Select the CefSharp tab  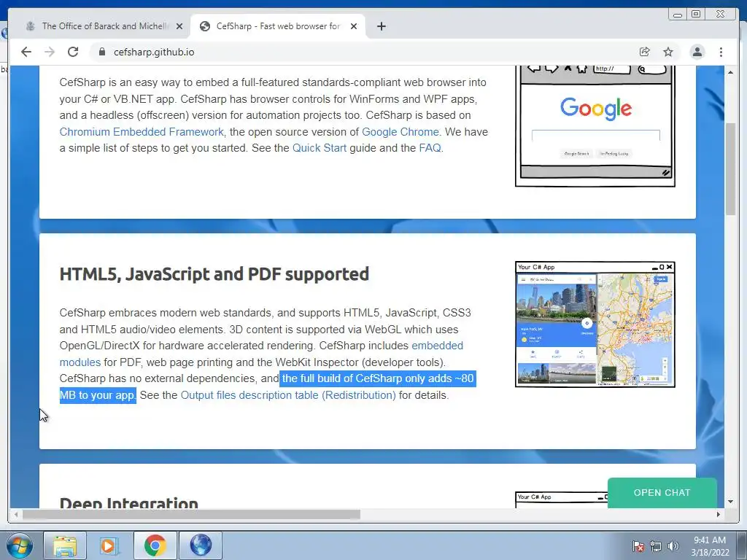(278, 26)
